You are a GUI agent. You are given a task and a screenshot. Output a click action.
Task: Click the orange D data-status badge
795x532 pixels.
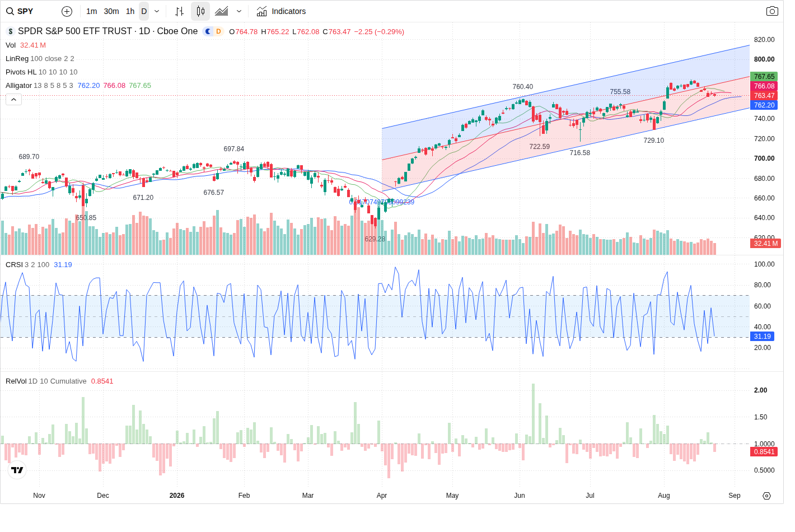coord(218,31)
